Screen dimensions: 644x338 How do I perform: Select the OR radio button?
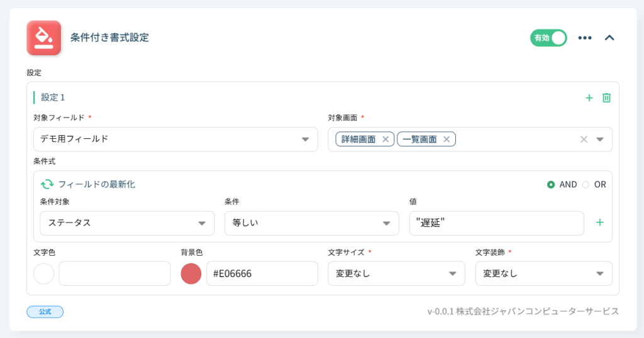tap(586, 185)
